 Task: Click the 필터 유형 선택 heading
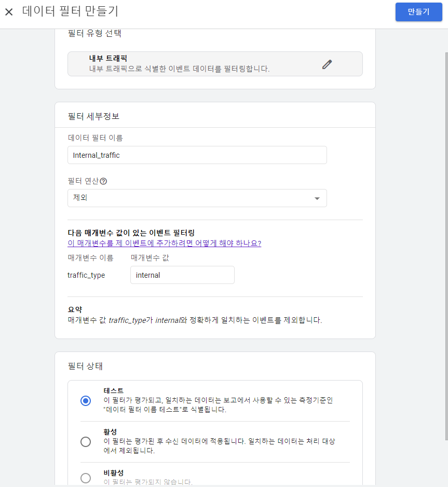coord(94,33)
